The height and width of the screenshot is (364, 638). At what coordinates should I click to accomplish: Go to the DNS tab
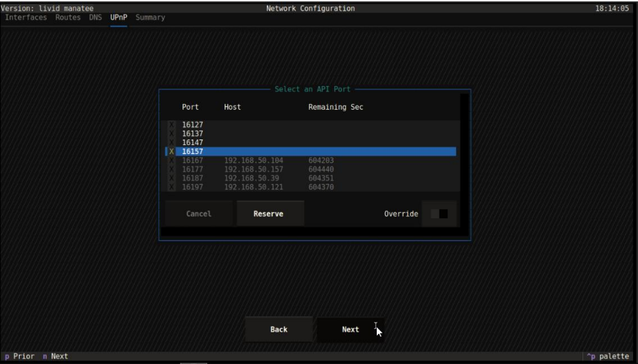tap(95, 18)
